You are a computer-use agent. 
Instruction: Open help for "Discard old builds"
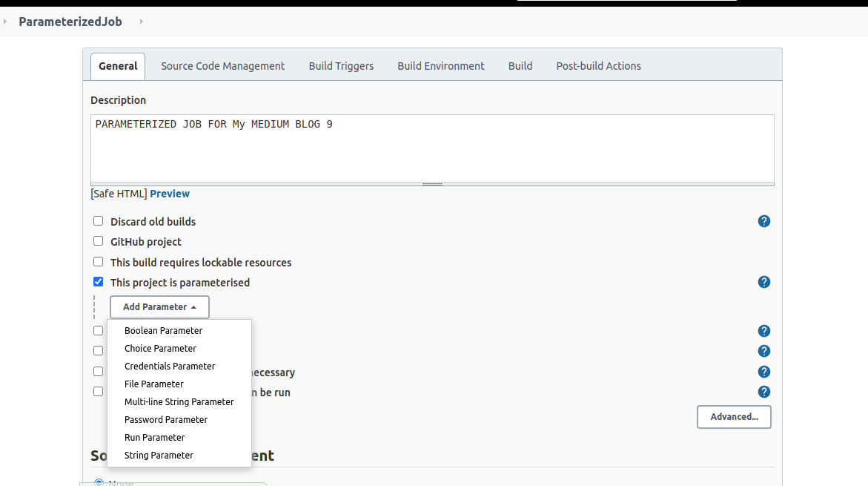(x=764, y=221)
